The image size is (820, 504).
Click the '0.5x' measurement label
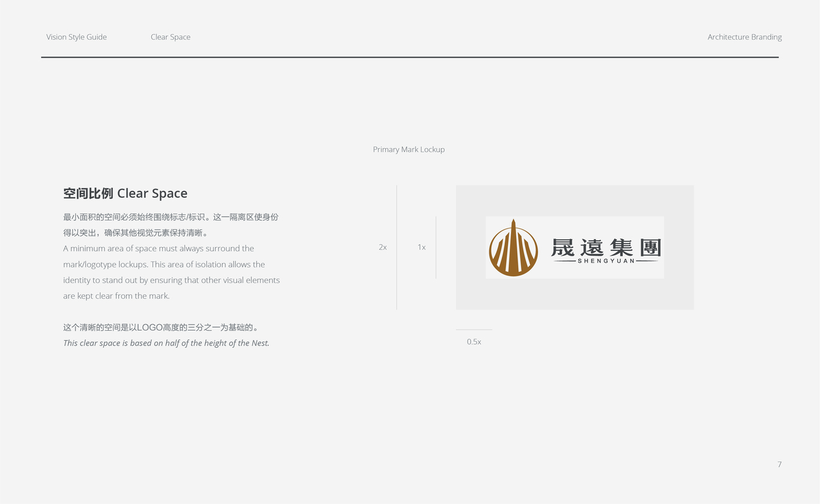click(x=474, y=342)
